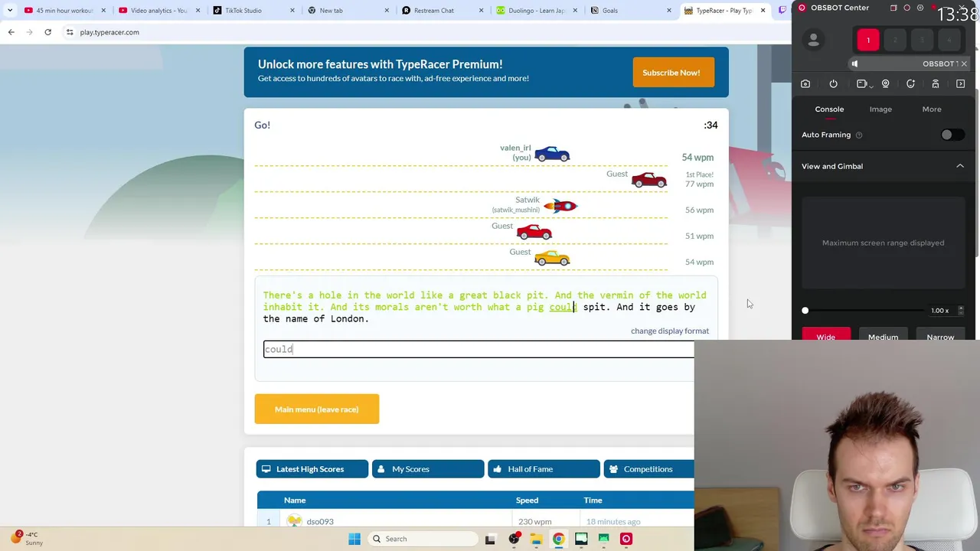Click the Speed column header

(527, 500)
